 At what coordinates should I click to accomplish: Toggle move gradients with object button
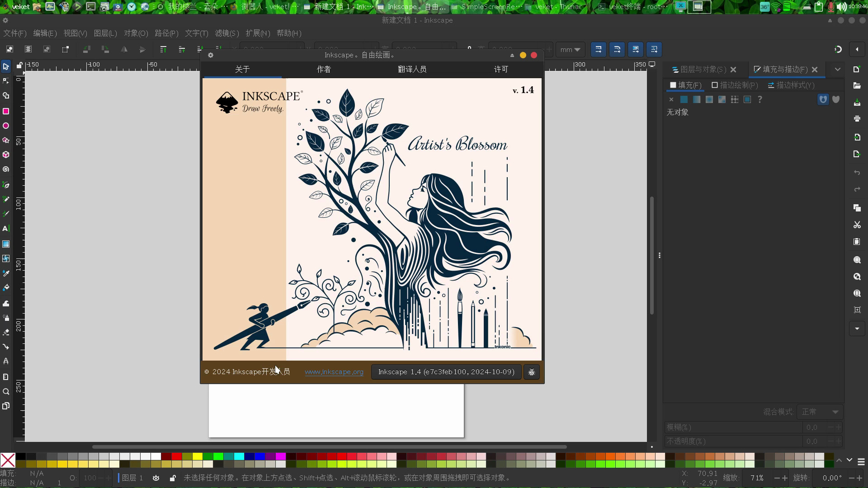[636, 49]
